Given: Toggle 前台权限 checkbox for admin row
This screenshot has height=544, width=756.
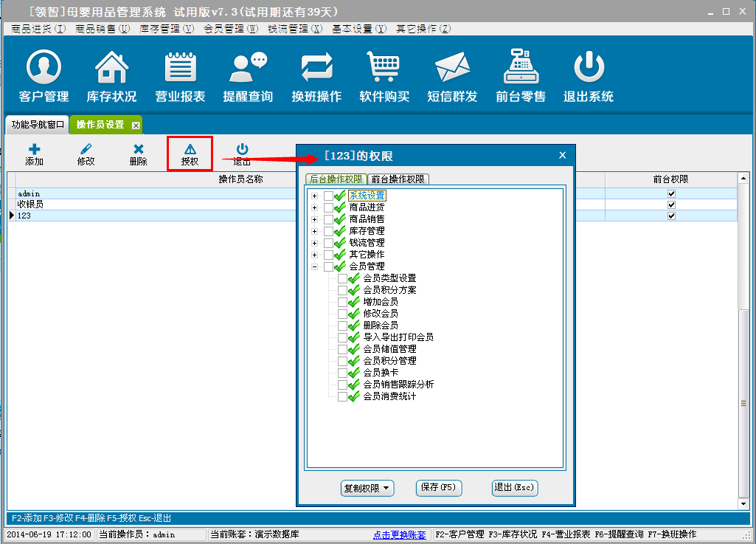Looking at the screenshot, I should (671, 193).
